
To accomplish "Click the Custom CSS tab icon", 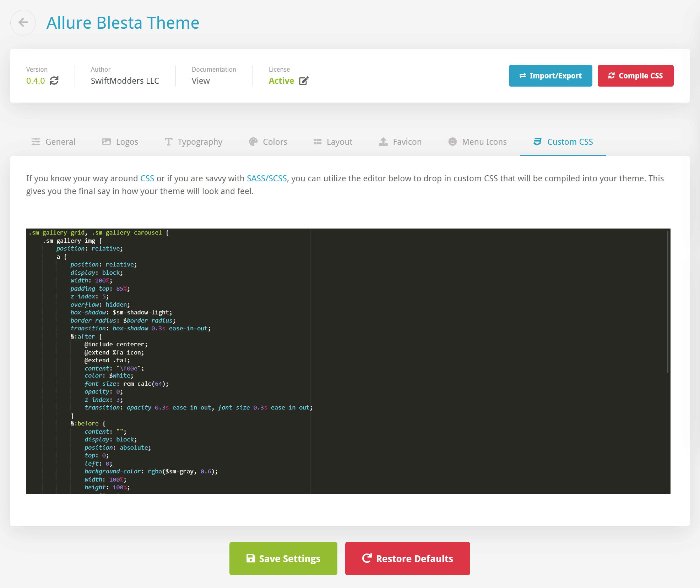I will pyautogui.click(x=537, y=142).
